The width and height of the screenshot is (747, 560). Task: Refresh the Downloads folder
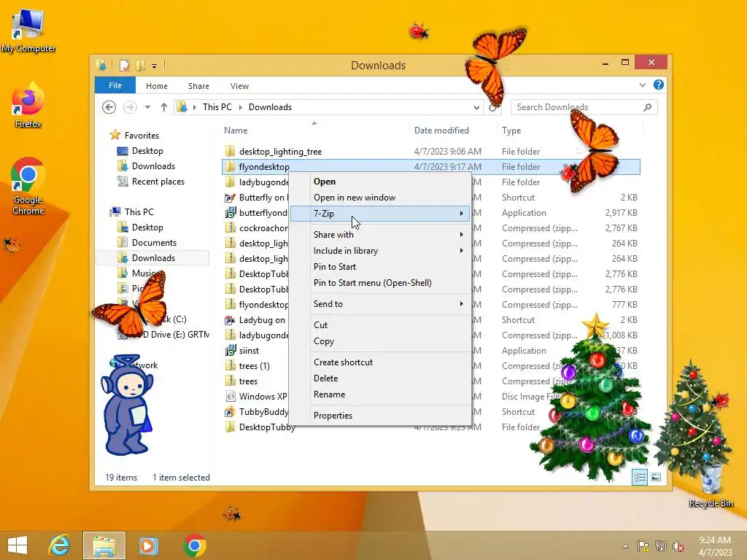coord(492,108)
